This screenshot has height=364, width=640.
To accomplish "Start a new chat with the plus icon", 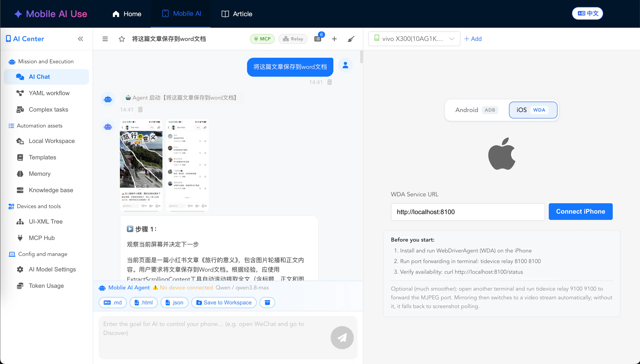I will 334,39.
